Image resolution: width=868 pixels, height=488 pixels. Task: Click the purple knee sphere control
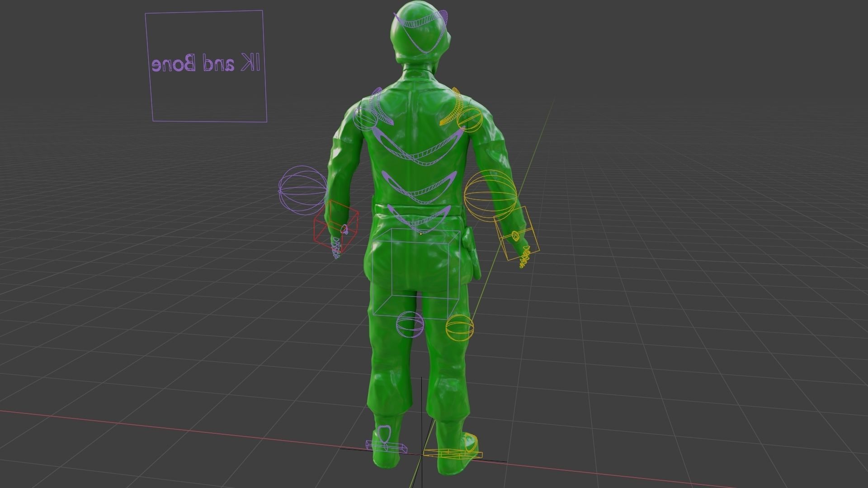point(410,324)
